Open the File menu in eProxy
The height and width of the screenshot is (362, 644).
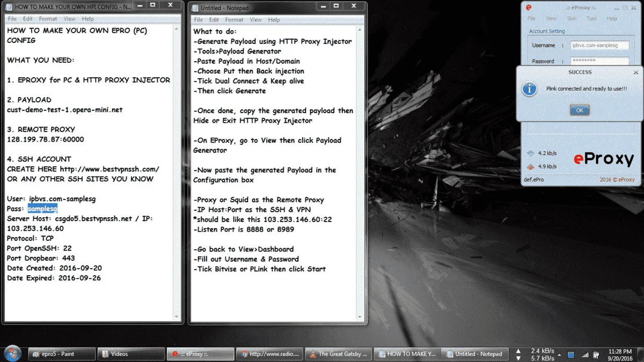click(531, 18)
